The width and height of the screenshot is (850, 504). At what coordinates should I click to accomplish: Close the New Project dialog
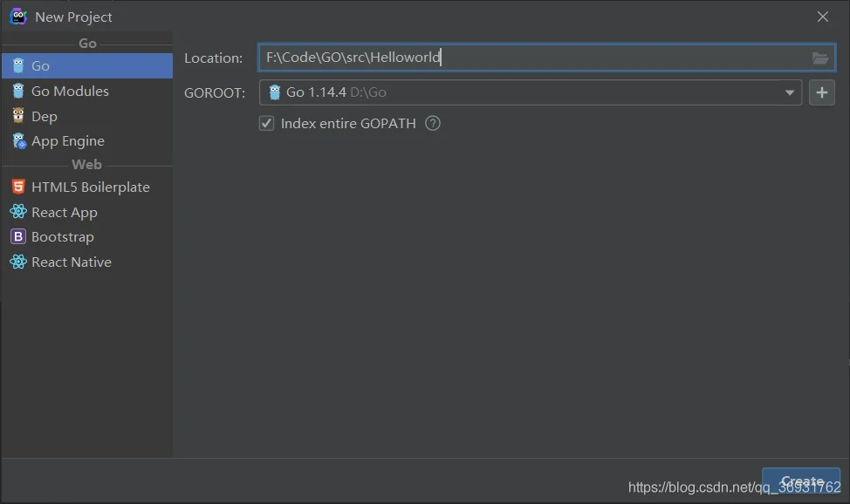[x=822, y=17]
